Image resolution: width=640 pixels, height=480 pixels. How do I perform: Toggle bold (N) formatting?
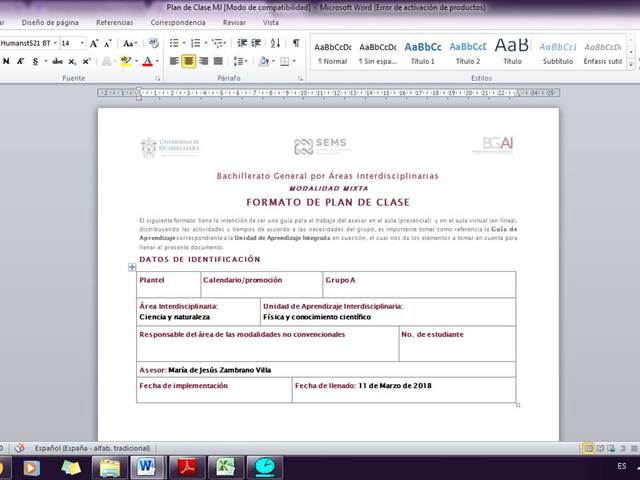pyautogui.click(x=6, y=61)
